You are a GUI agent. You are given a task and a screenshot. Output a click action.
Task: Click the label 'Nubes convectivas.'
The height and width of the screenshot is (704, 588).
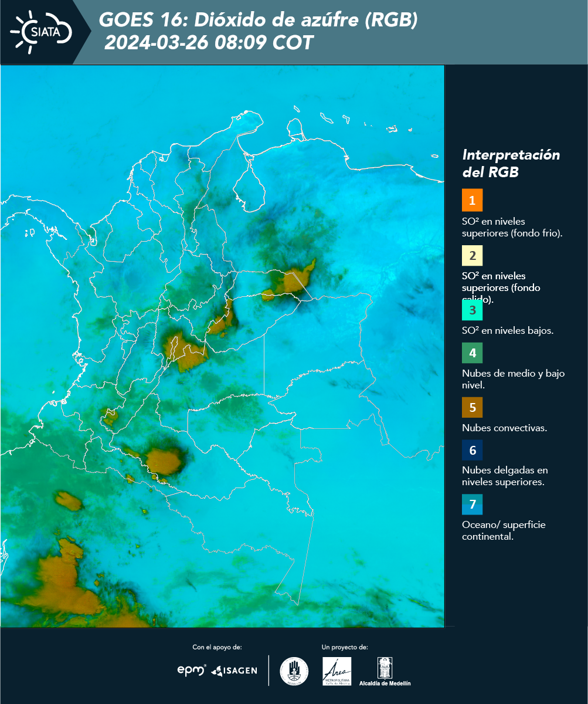pos(504,428)
